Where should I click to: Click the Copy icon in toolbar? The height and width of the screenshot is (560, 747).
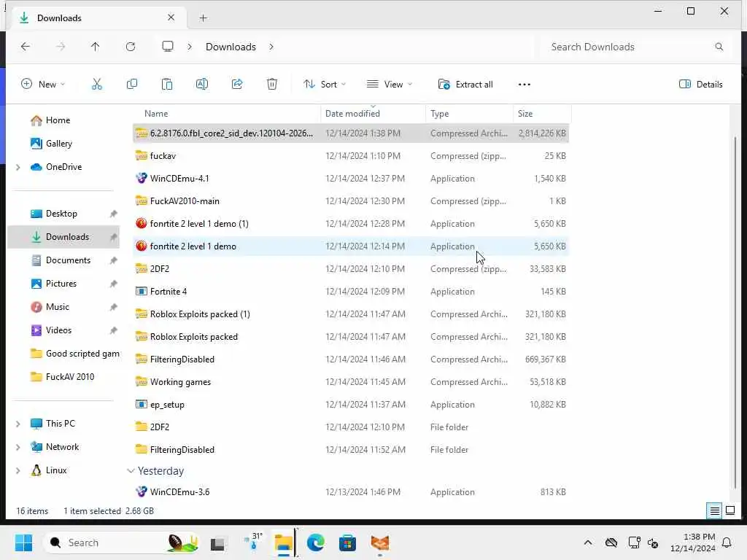click(x=132, y=85)
